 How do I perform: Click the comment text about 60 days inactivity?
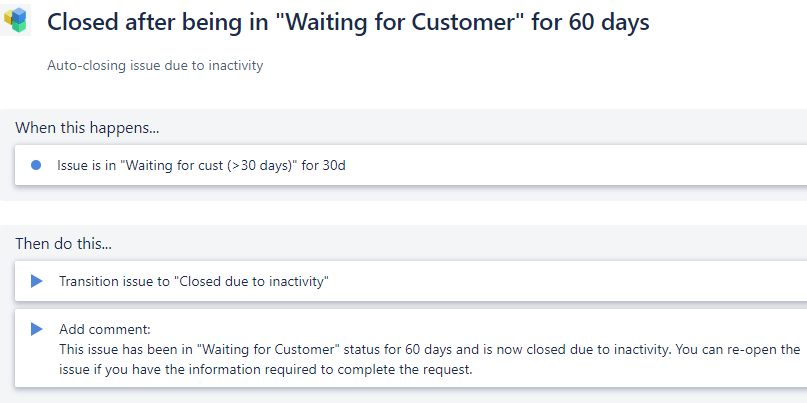point(429,359)
